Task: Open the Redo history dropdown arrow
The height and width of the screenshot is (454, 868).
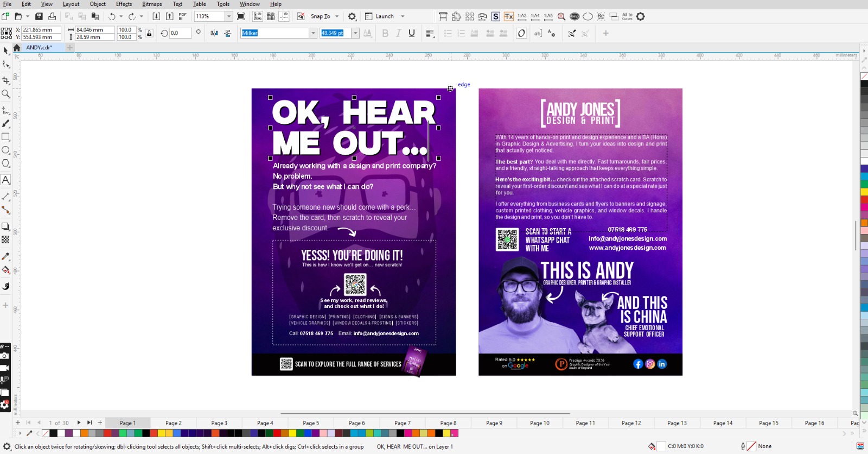Action: tap(142, 16)
